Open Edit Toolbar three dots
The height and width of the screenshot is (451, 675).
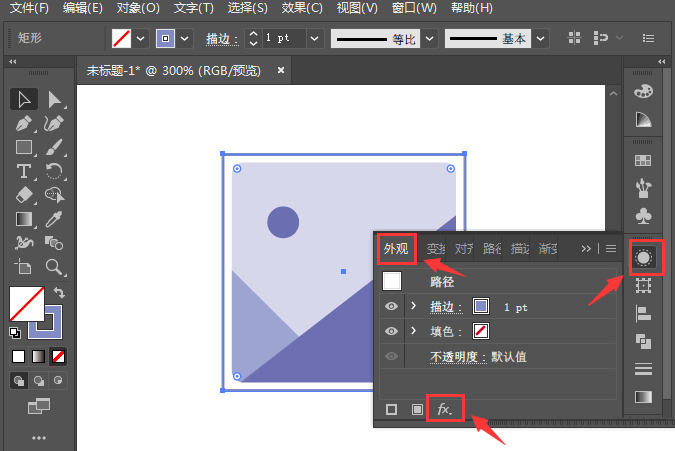[39, 438]
